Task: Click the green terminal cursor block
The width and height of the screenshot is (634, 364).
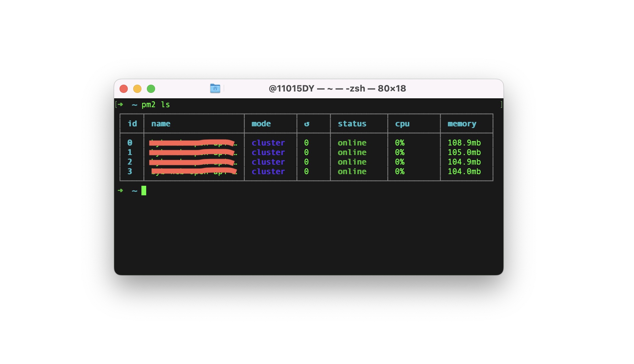Action: [144, 191]
